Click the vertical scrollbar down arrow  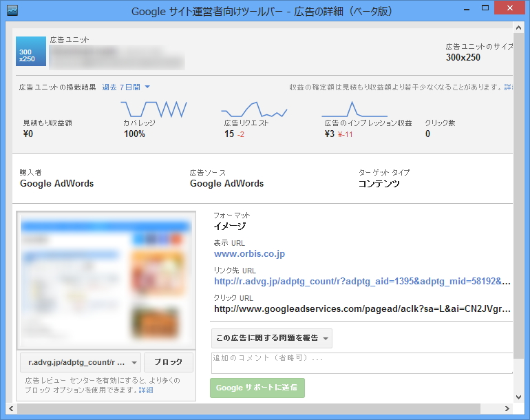518,397
